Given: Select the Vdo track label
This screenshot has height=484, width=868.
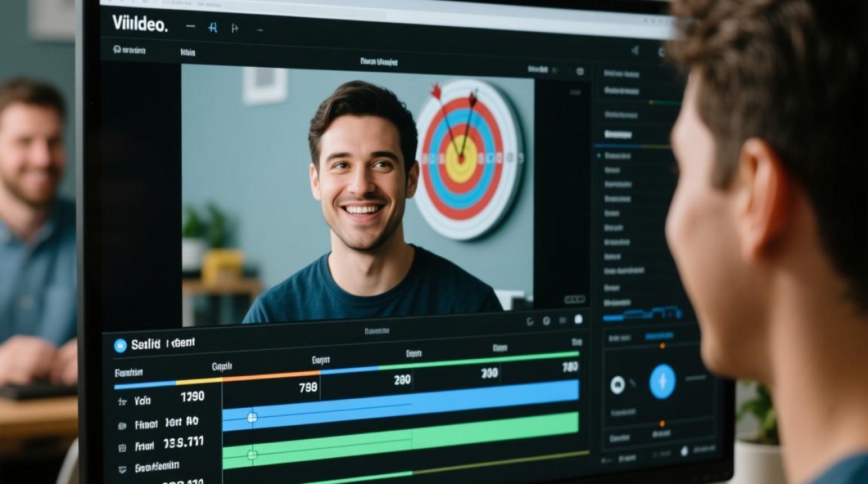Looking at the screenshot, I should pos(142,401).
